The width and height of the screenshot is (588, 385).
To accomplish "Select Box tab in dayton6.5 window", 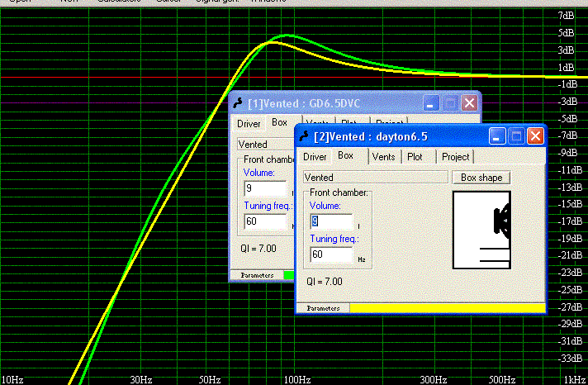I will (x=345, y=155).
